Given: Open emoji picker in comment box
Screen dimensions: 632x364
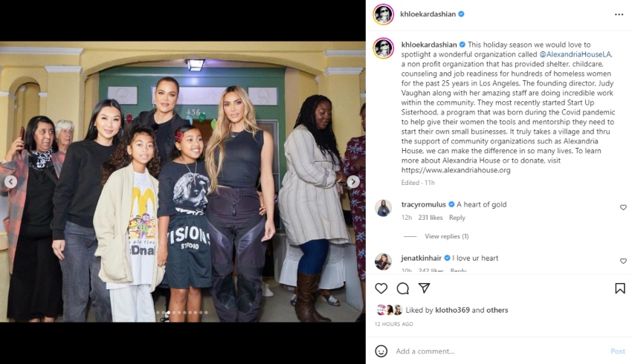Looking at the screenshot, I should pyautogui.click(x=381, y=351).
